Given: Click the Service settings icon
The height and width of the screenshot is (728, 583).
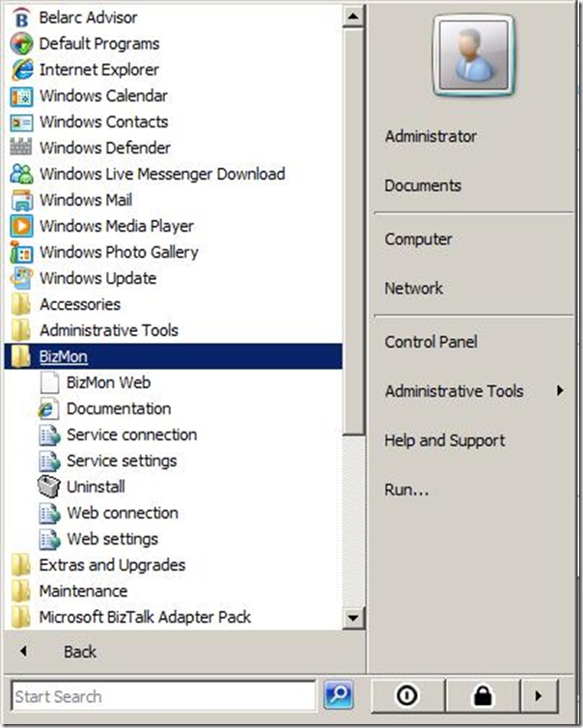Looking at the screenshot, I should (x=49, y=462).
